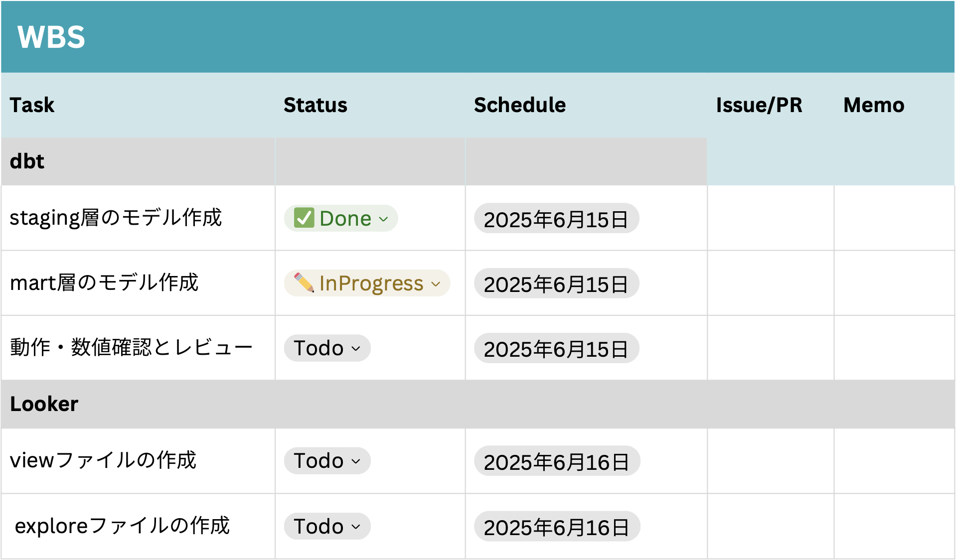Select the dbt section row
The image size is (957, 560).
pyautogui.click(x=354, y=161)
